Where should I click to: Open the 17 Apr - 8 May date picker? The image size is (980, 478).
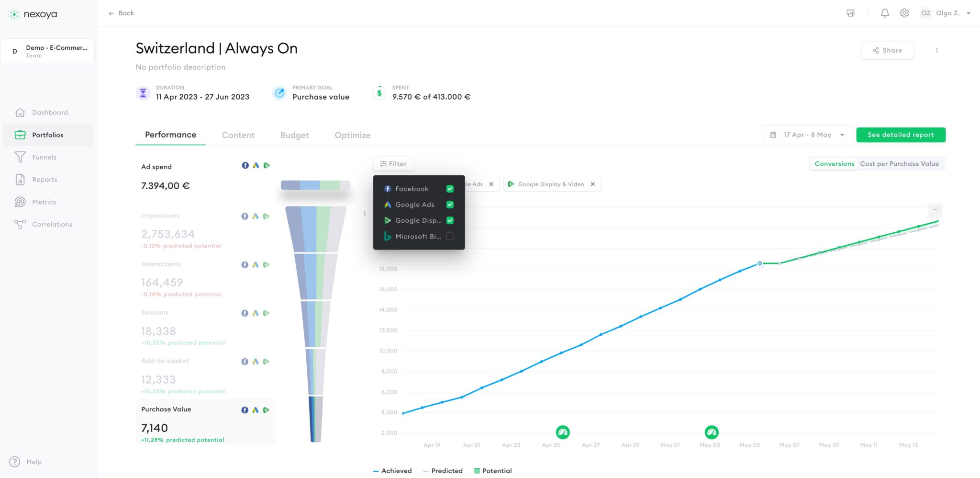(x=807, y=135)
